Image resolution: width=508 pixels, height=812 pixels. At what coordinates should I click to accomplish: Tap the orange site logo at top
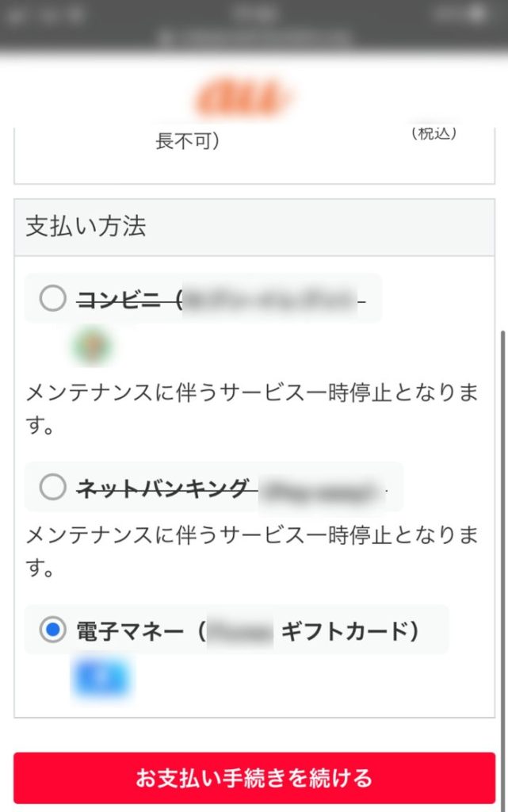[x=245, y=99]
